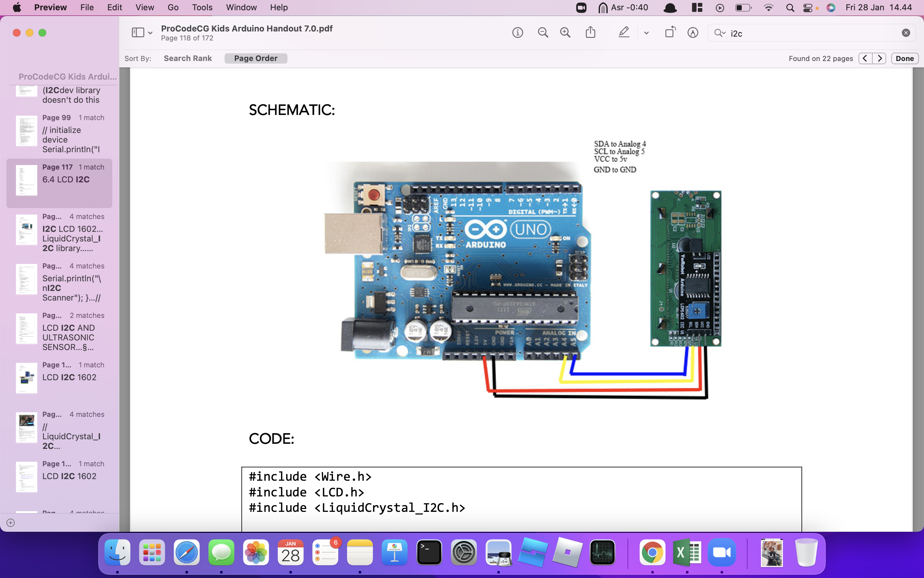
Task: Check battery status in menu bar
Action: tap(743, 8)
